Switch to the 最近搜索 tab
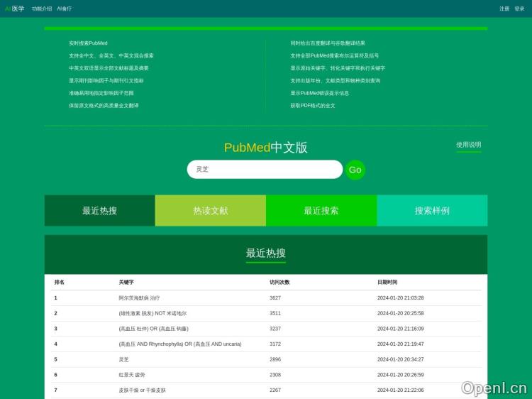This screenshot has width=532, height=399. coord(321,211)
